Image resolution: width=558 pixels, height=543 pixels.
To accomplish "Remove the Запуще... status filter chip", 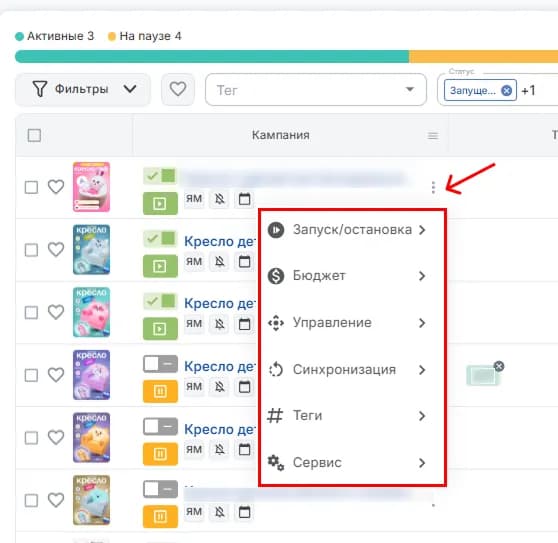I will pos(506,91).
